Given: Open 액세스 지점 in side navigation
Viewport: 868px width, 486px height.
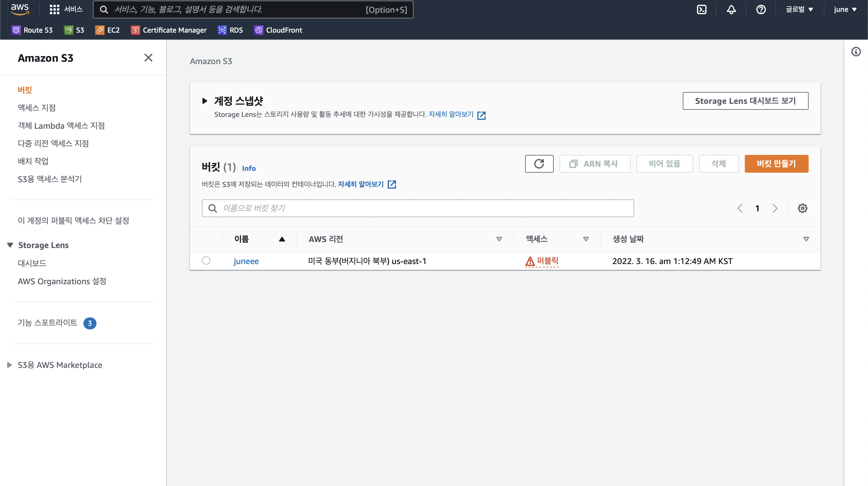Looking at the screenshot, I should (37, 108).
